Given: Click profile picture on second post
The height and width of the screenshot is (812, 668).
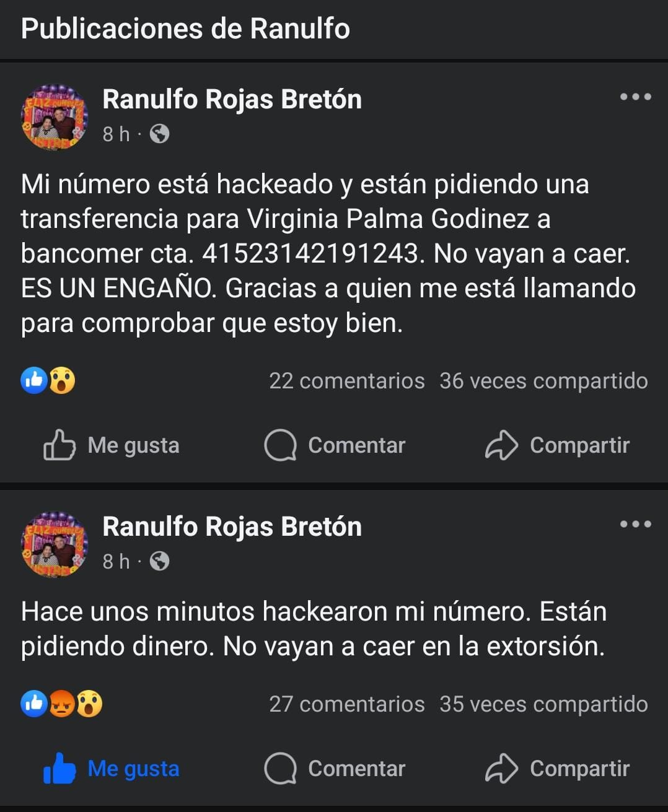Looking at the screenshot, I should (55, 544).
